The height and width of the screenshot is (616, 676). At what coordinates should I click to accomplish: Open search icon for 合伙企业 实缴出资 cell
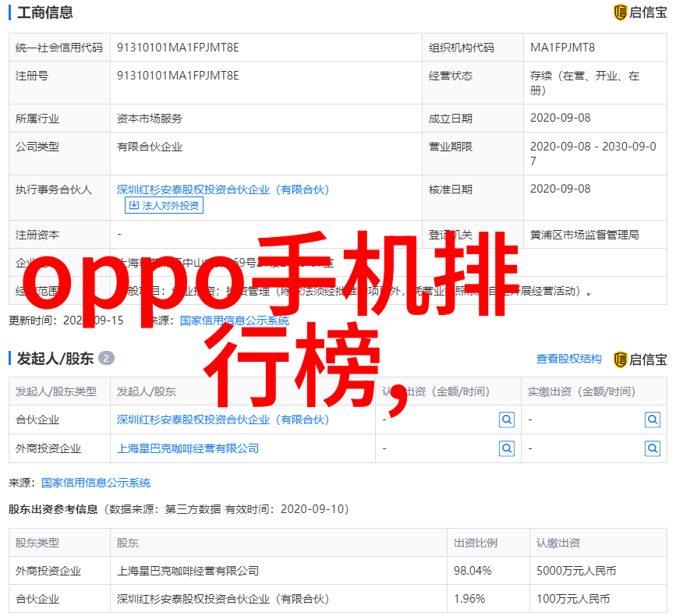[x=653, y=420]
